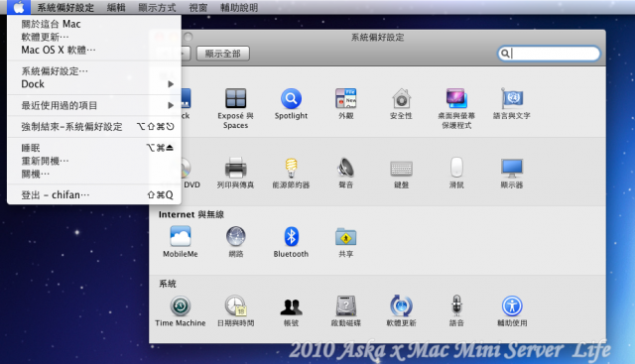Viewport: 635px width, 364px height.
Task: Open the 顯示方式 menu in menu bar
Action: pyautogui.click(x=157, y=7)
